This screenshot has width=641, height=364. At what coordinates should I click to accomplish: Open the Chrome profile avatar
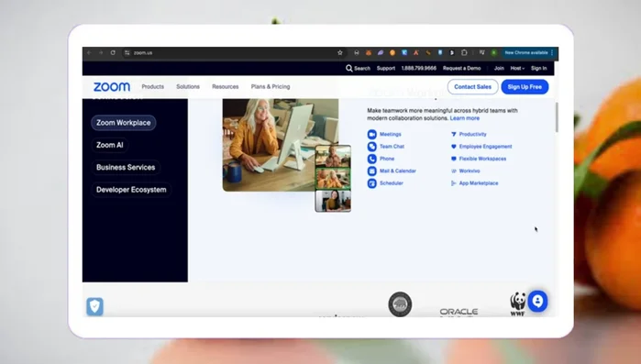pos(494,52)
